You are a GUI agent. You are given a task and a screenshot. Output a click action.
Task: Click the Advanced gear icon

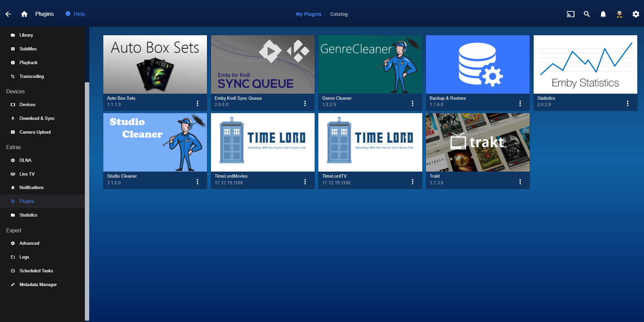tap(13, 243)
